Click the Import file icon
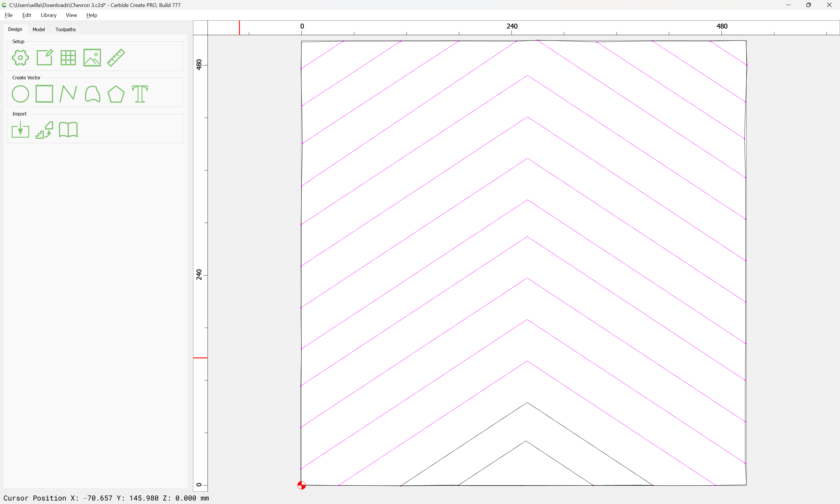This screenshot has width=840, height=504. click(20, 130)
